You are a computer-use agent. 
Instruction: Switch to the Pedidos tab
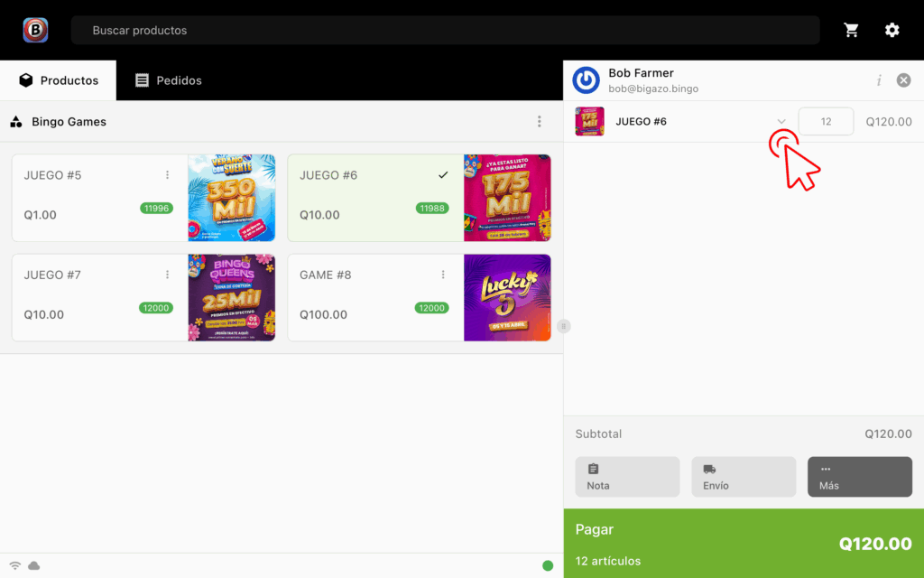tap(169, 80)
